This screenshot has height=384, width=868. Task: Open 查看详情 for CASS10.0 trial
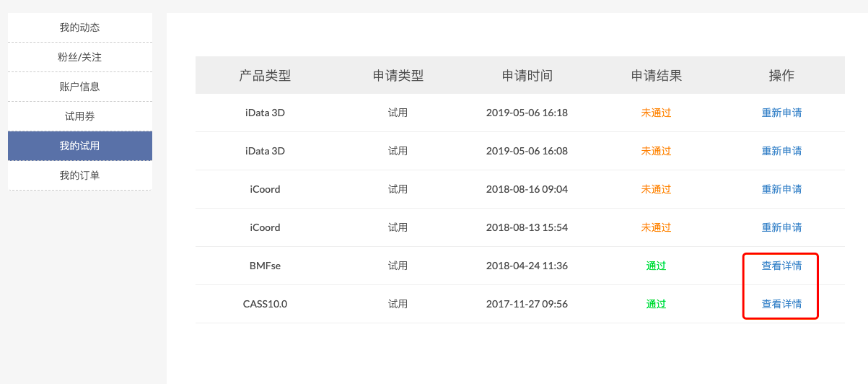tap(781, 304)
